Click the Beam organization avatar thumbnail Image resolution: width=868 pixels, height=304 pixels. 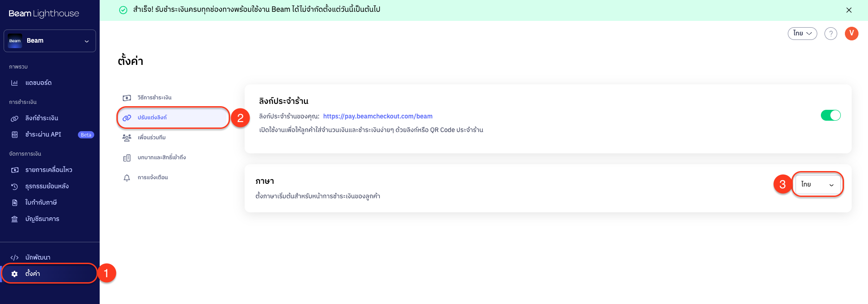point(15,41)
